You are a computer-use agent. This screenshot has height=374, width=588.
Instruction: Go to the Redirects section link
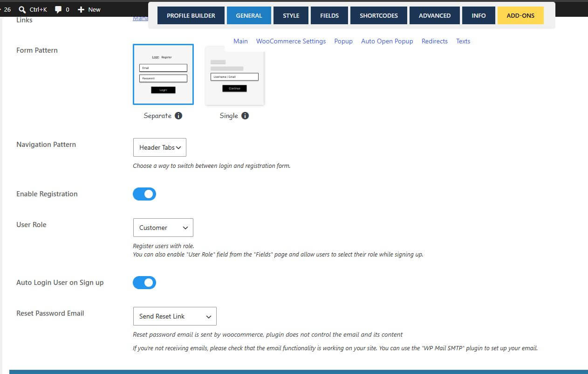pos(435,41)
